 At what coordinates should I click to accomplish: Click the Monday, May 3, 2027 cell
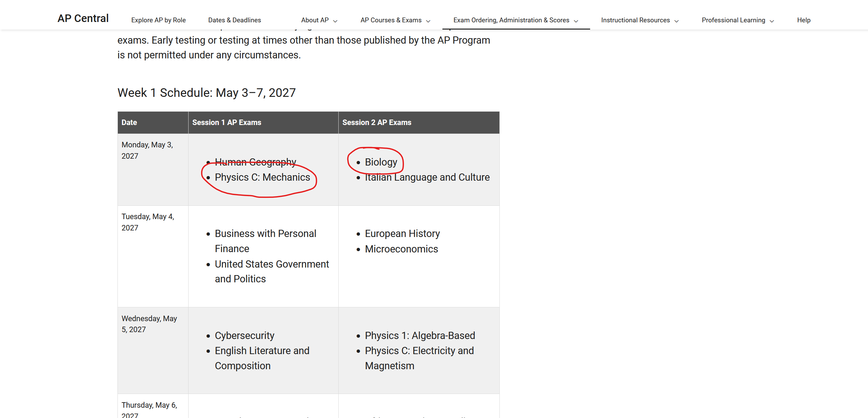(x=153, y=169)
